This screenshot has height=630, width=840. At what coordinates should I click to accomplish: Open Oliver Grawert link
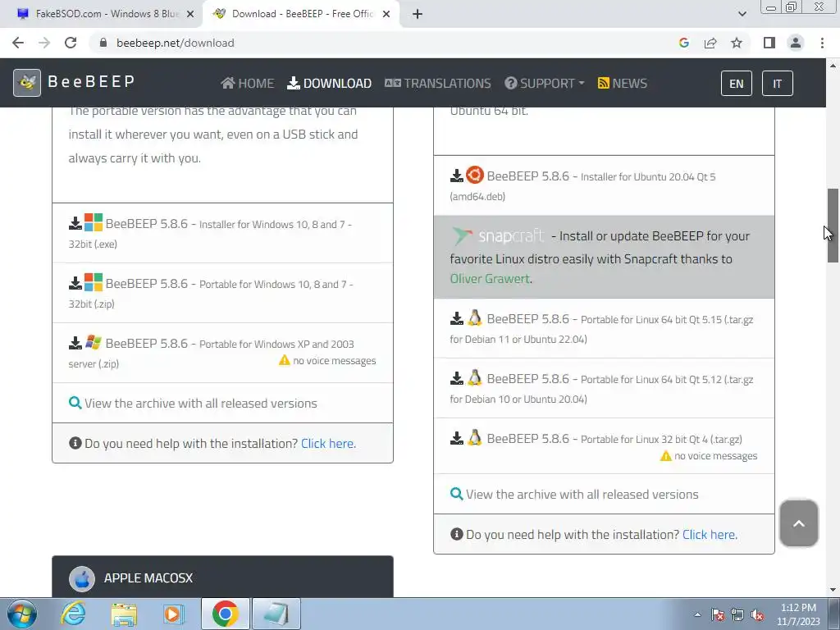pos(490,279)
